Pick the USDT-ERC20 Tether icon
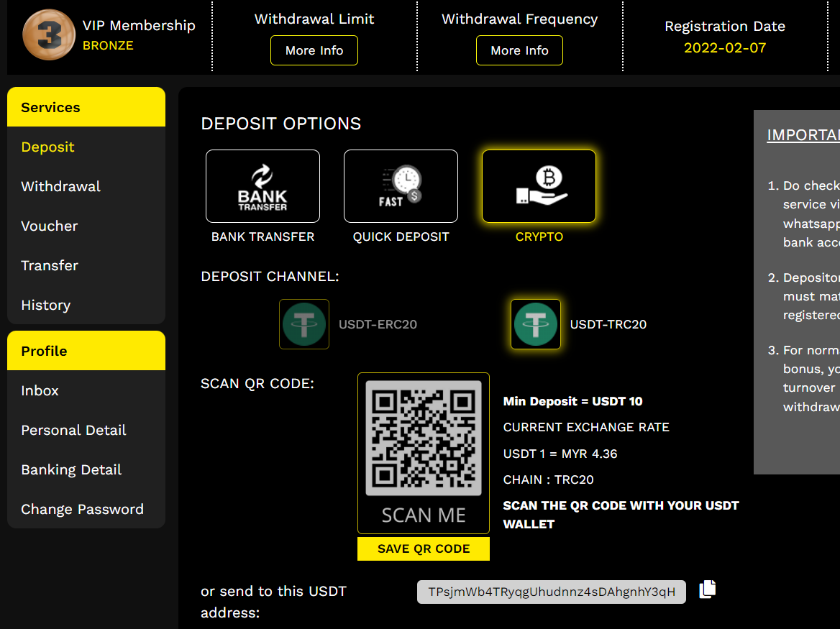The image size is (840, 629). point(304,324)
